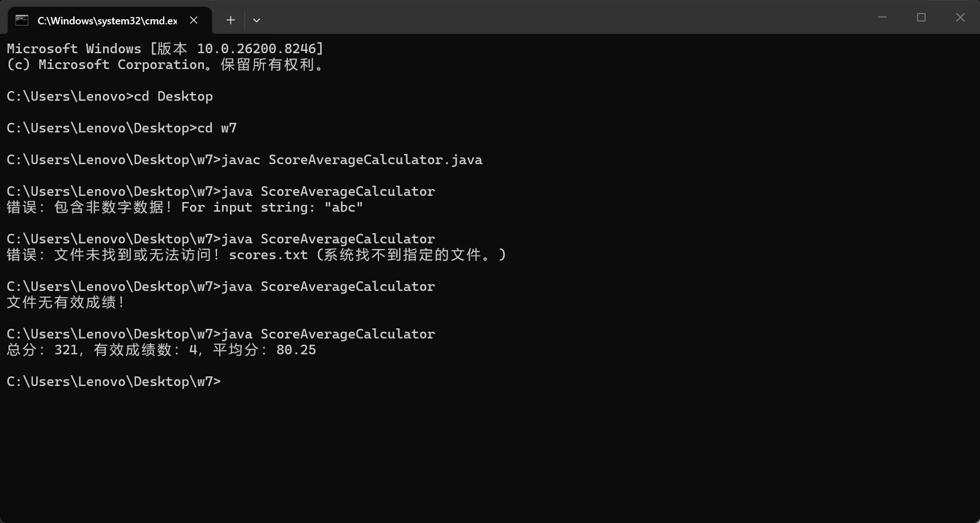
Task: Click the cmd icon in the tab
Action: [22, 20]
